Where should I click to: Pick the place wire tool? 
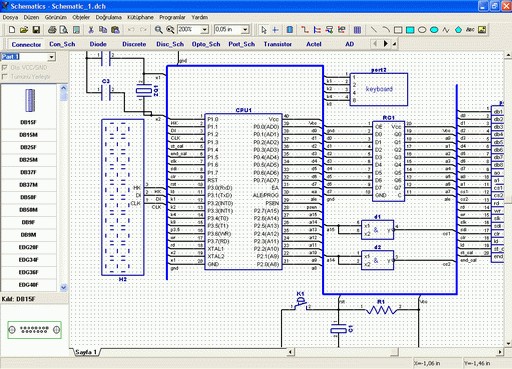[x=305, y=30]
